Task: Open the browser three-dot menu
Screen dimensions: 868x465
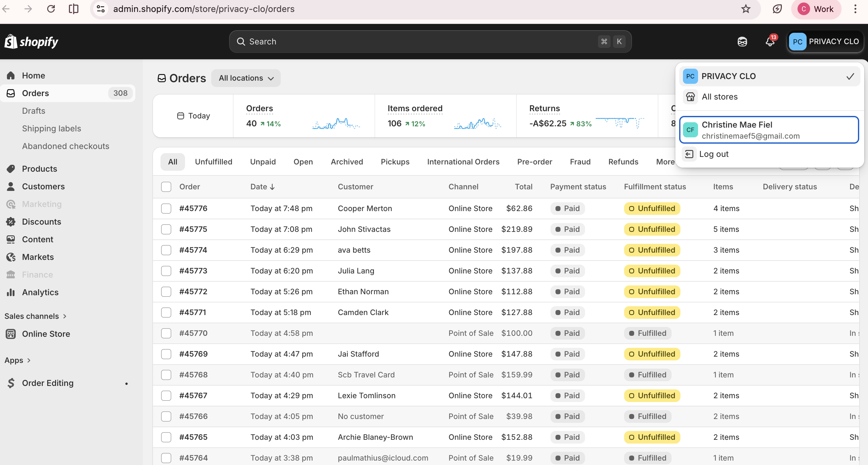Action: [x=855, y=9]
